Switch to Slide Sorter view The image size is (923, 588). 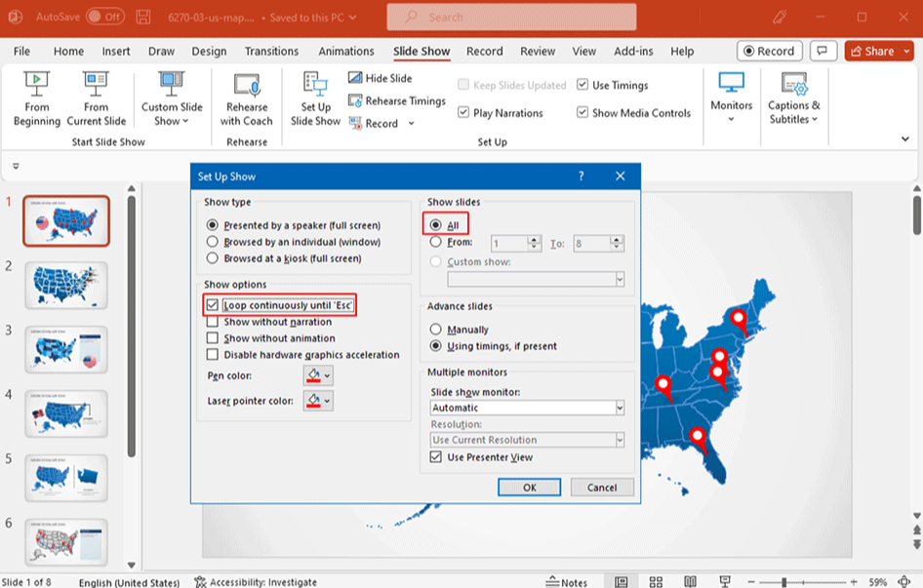point(656,582)
